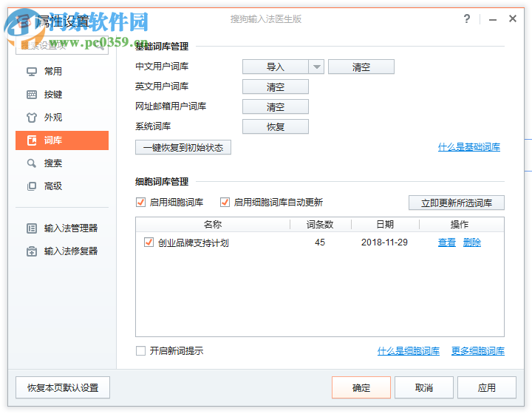Click the 应用 button

(x=486, y=387)
